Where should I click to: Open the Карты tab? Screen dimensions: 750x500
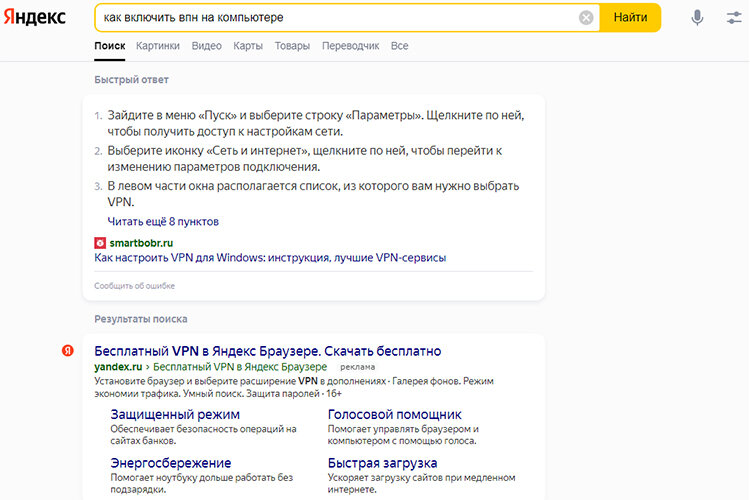pos(248,46)
